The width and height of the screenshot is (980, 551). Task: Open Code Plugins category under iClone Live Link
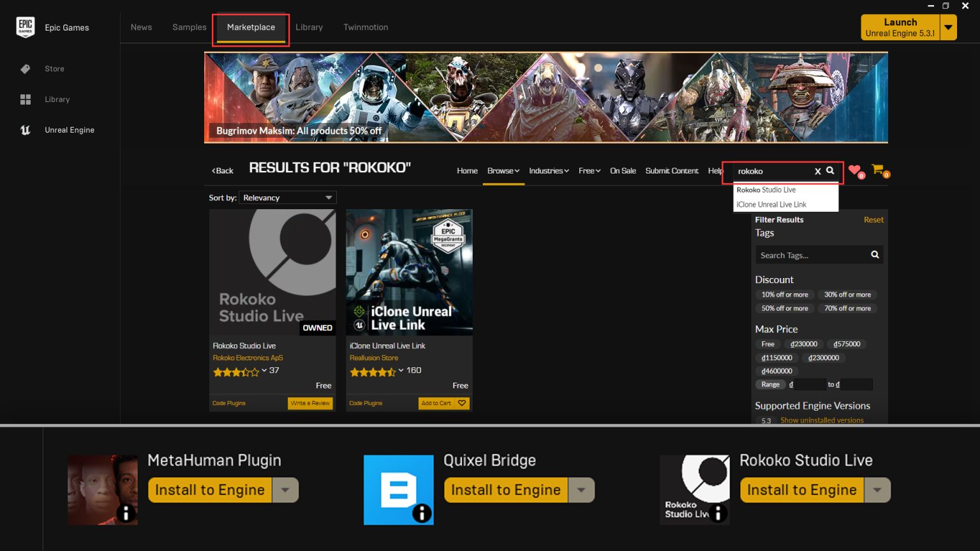pos(366,403)
